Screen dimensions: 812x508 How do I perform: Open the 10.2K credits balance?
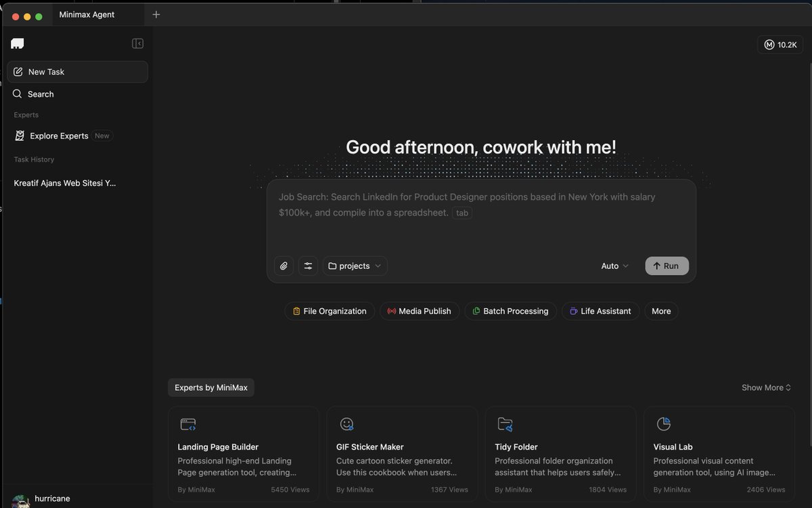coord(780,45)
